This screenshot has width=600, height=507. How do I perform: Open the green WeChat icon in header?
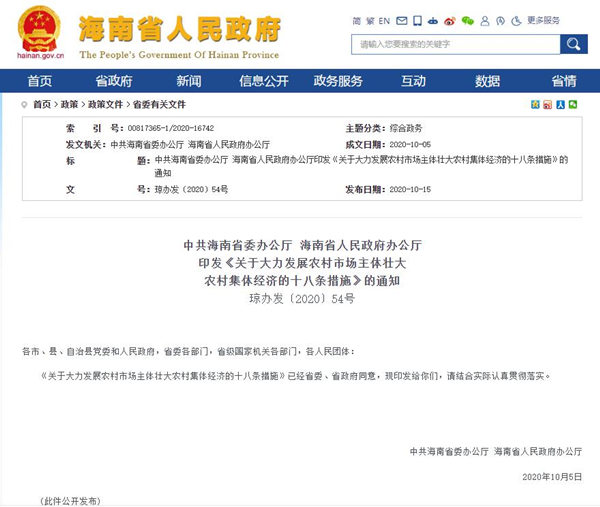point(467,20)
